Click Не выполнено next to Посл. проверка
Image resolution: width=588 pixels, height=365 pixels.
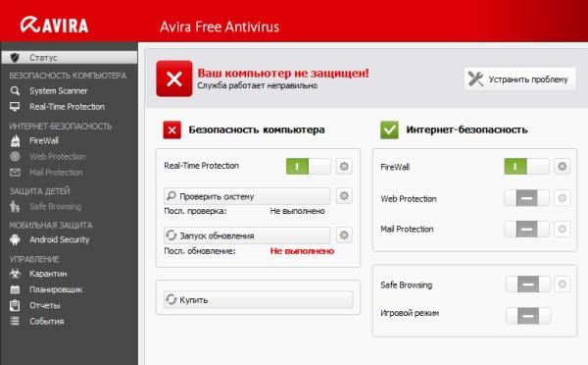click(x=297, y=211)
